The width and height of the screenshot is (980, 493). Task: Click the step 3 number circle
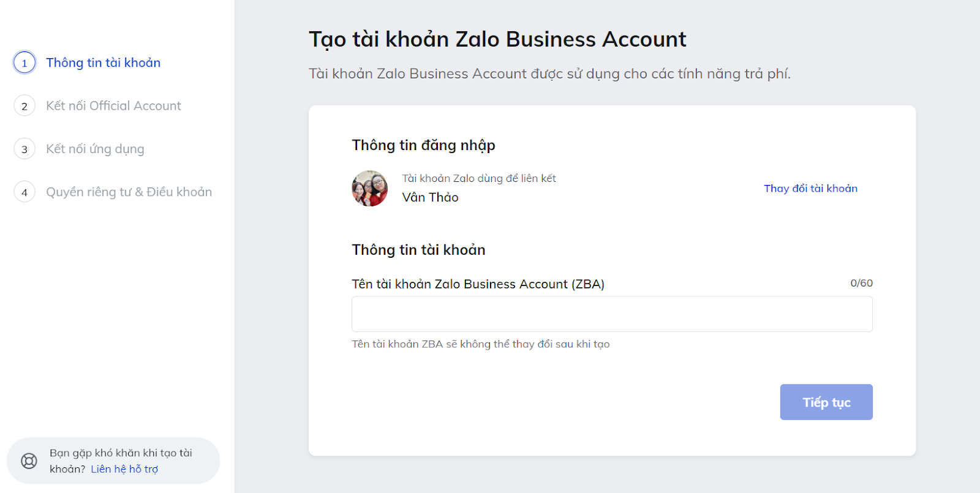click(x=24, y=149)
